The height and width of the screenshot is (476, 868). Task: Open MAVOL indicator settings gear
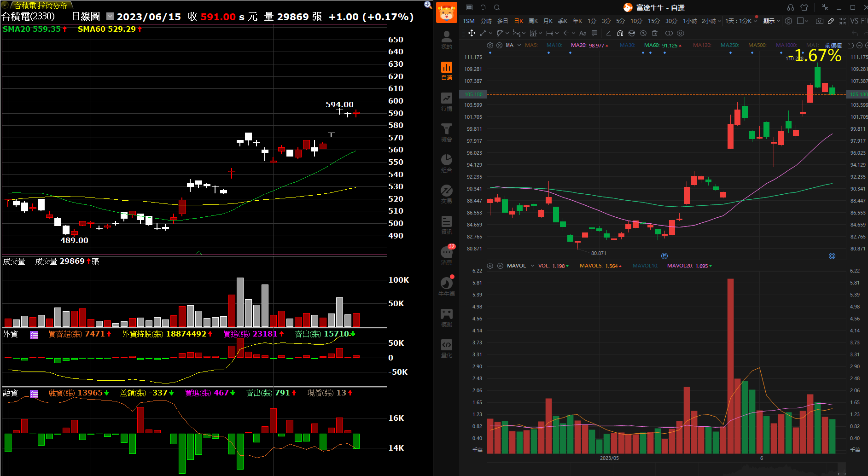[490, 266]
